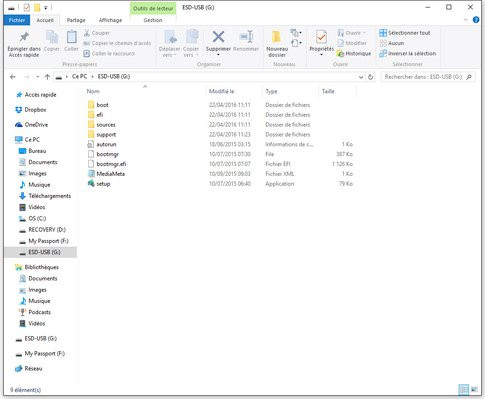Click the Back navigation arrow
The image size is (485, 399).
tap(13, 77)
